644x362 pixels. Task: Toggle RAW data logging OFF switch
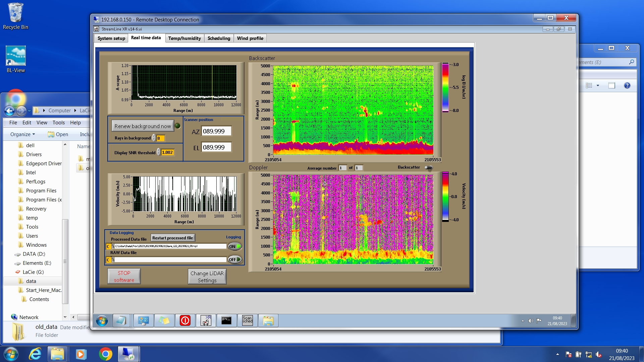(x=235, y=259)
